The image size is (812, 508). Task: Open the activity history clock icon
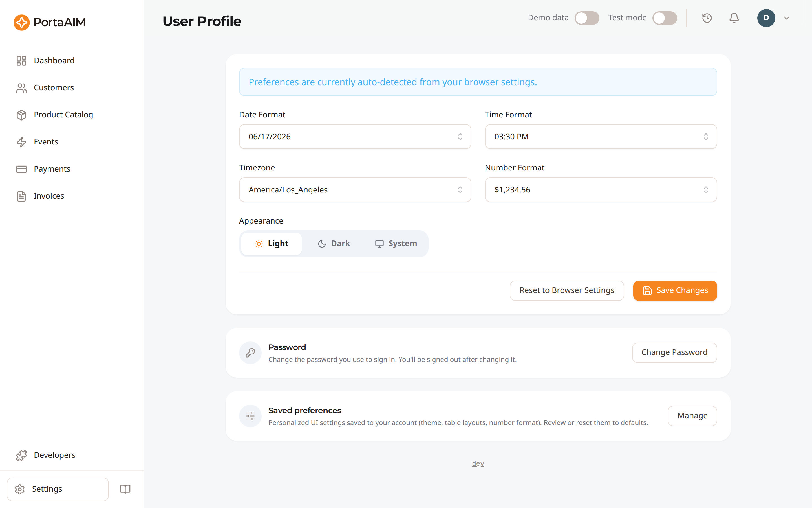(x=707, y=18)
